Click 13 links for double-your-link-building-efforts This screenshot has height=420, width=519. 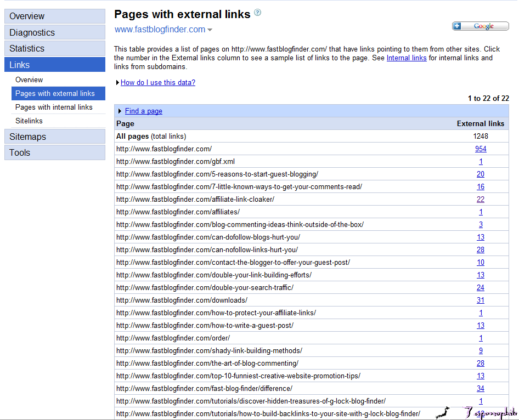tap(481, 275)
